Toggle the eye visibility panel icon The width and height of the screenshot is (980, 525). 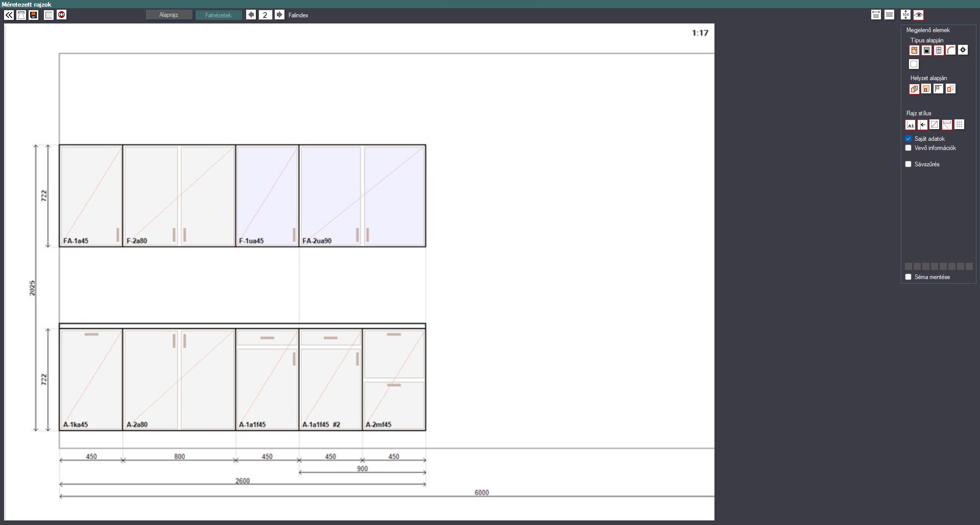pos(918,15)
